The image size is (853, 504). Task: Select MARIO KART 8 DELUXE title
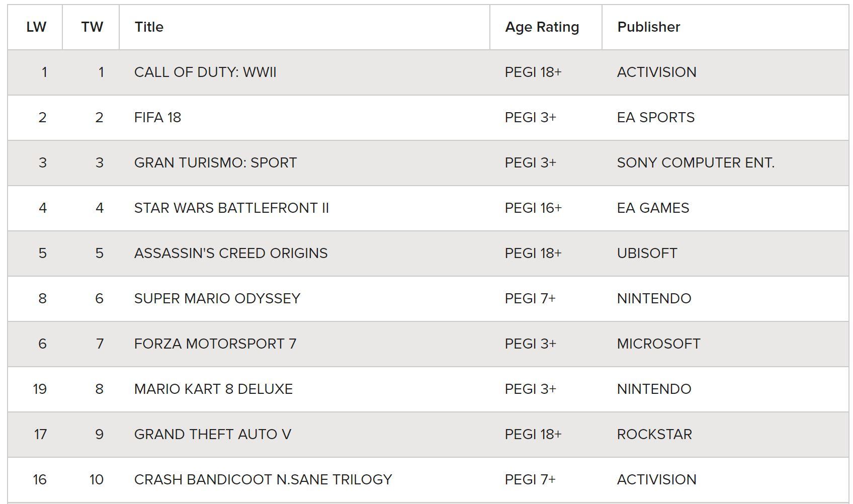(x=213, y=389)
